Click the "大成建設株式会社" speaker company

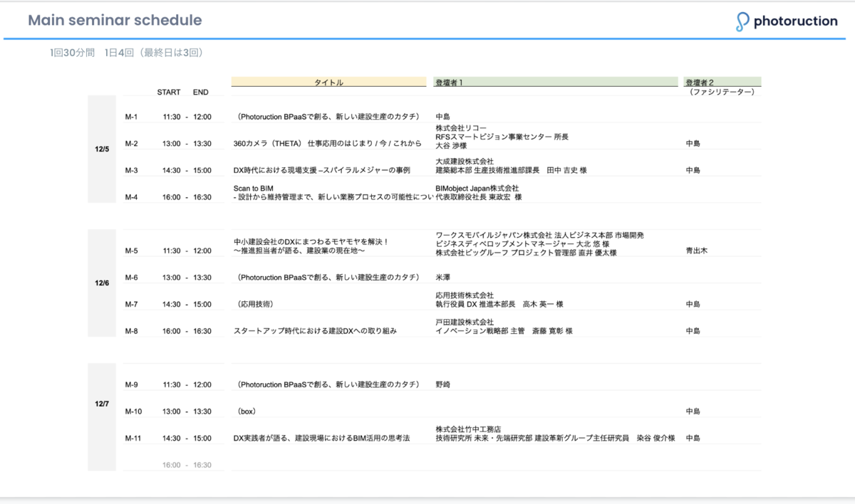pyautogui.click(x=464, y=162)
